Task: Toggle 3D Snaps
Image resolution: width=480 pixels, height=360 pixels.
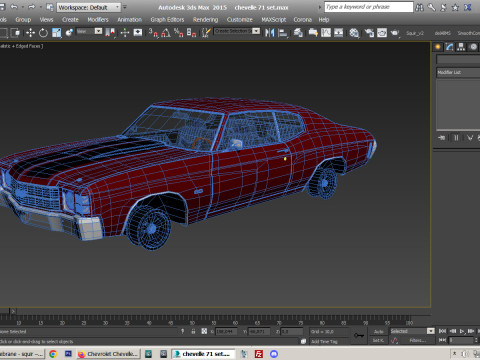Action: pyautogui.click(x=153, y=32)
